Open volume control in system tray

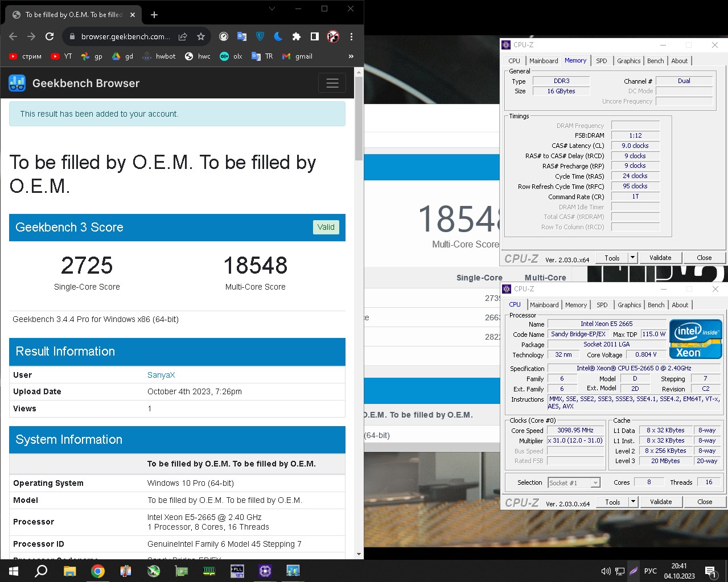[606, 571]
